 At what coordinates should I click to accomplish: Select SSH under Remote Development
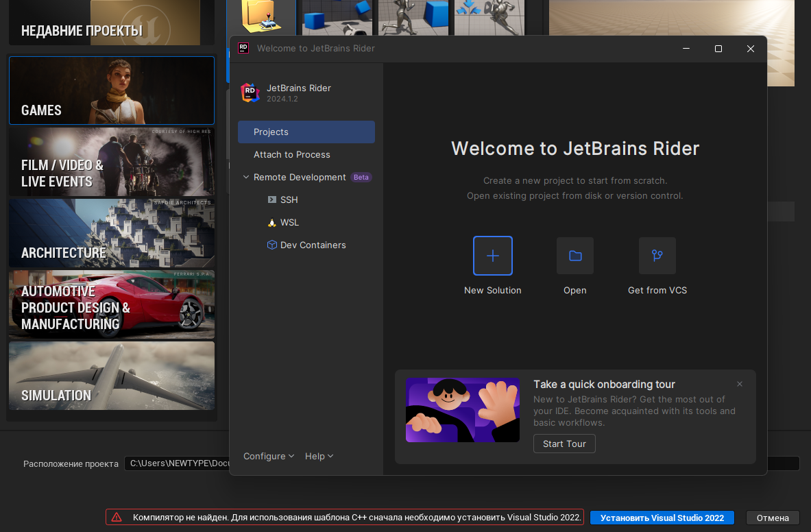289,199
